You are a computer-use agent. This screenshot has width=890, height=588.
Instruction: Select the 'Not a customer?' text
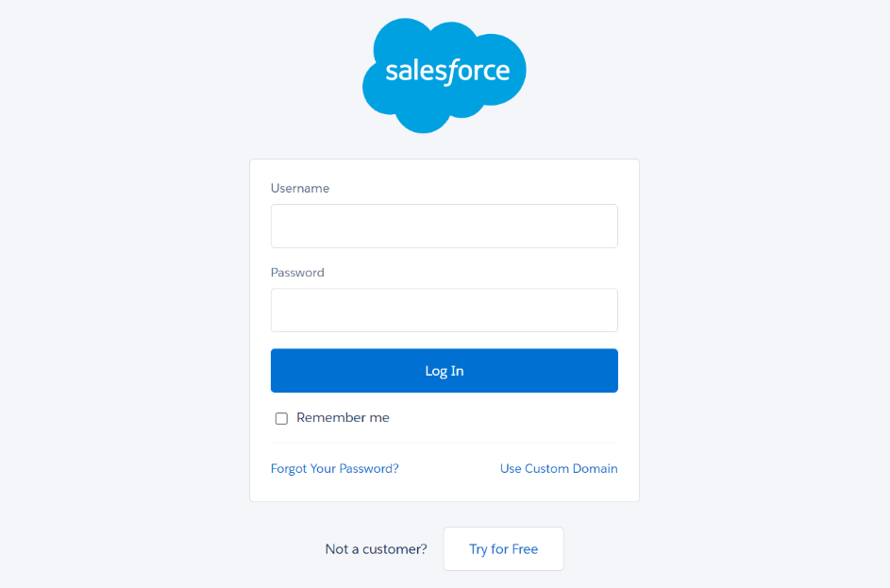pos(376,549)
